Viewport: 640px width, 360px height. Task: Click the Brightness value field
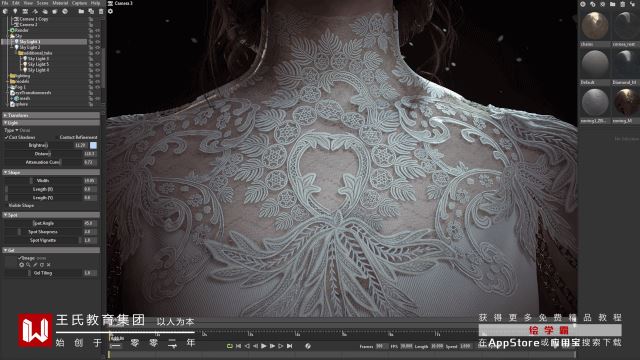click(x=80, y=145)
